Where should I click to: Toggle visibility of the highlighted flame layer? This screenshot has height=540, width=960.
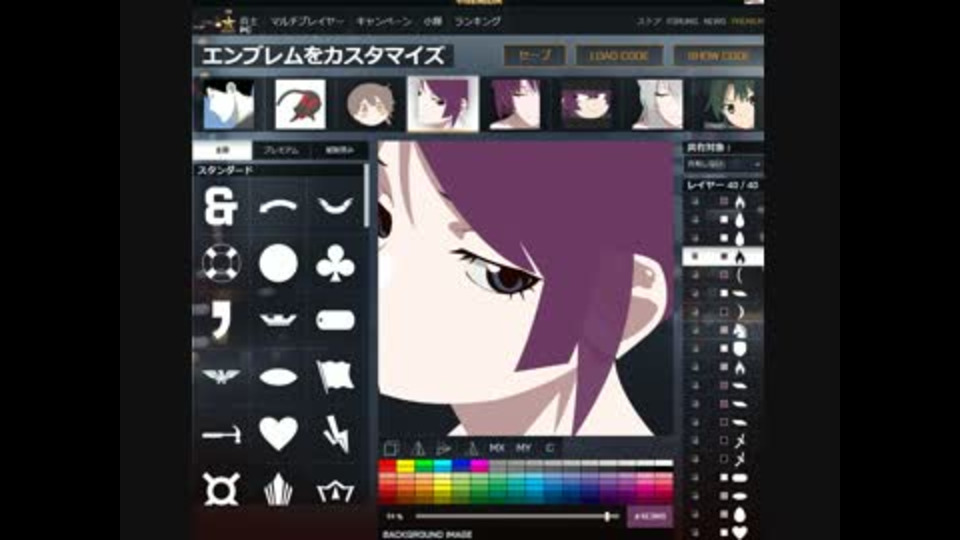point(695,256)
